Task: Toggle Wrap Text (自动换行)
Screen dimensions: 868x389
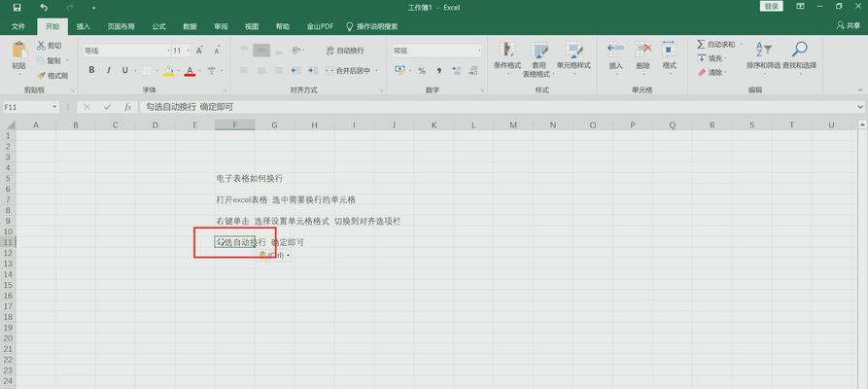Action: (344, 51)
